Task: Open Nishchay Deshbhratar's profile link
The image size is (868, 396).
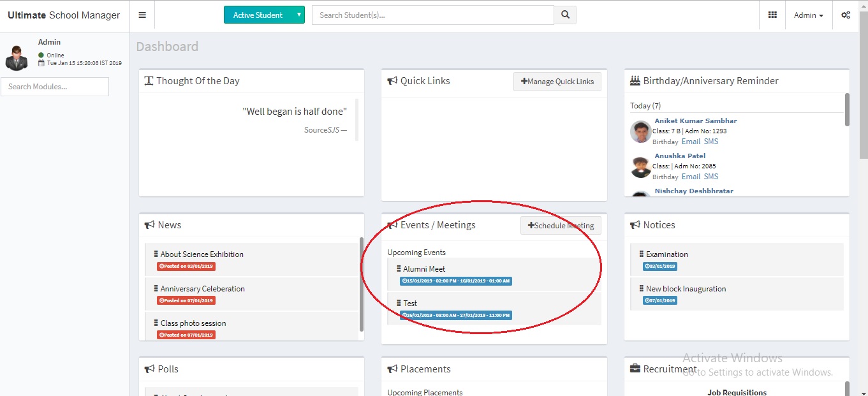Action: [694, 191]
